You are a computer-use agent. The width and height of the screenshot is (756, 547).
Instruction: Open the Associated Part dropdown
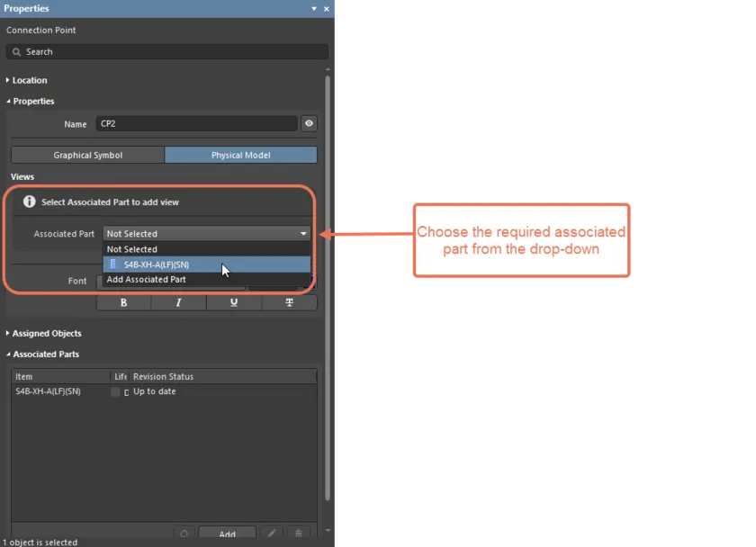(206, 234)
